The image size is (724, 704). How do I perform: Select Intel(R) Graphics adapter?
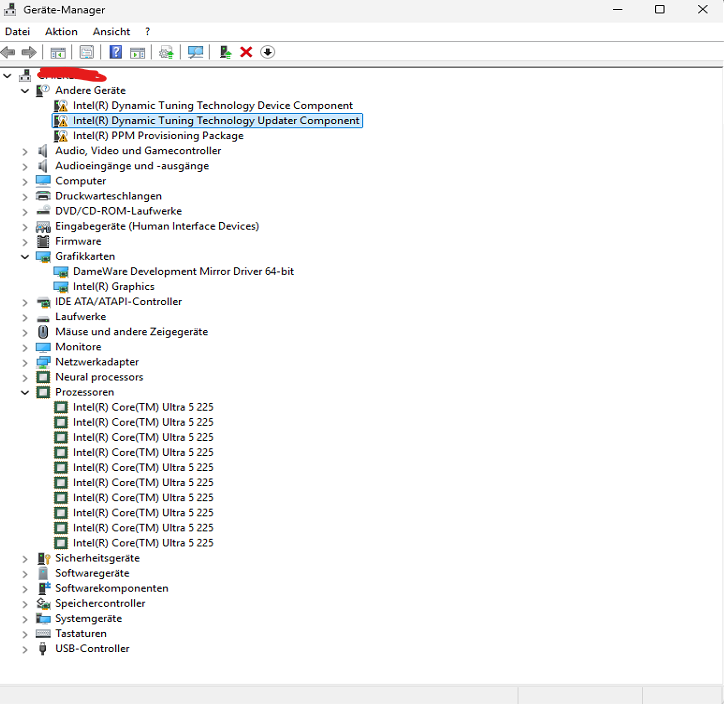click(114, 287)
